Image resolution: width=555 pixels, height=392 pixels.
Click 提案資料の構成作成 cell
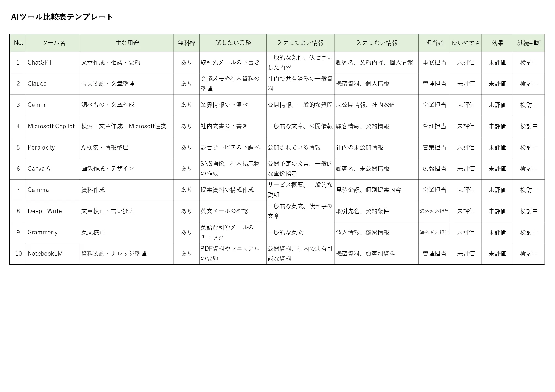pyautogui.click(x=233, y=190)
